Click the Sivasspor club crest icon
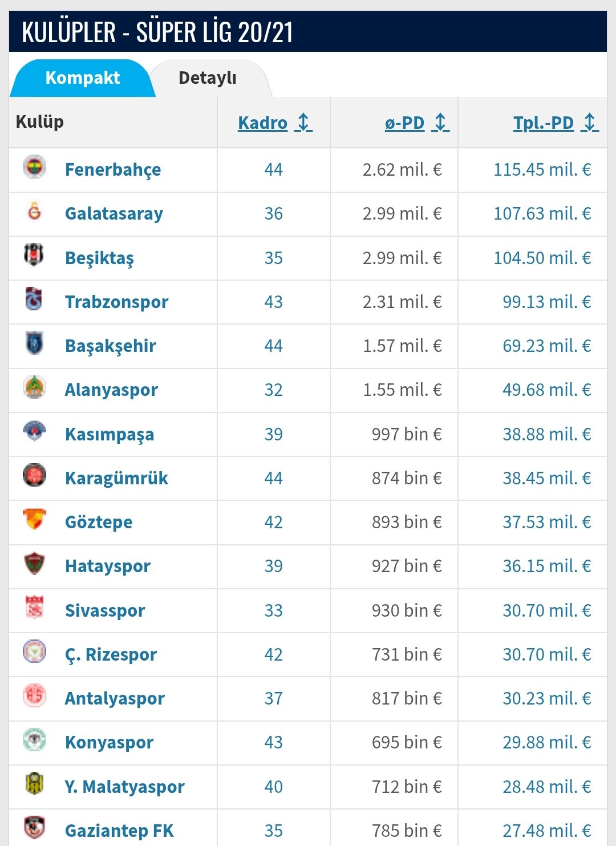 (34, 608)
